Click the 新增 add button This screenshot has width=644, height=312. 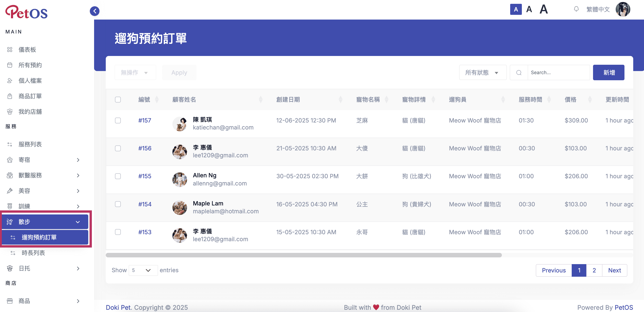click(609, 73)
